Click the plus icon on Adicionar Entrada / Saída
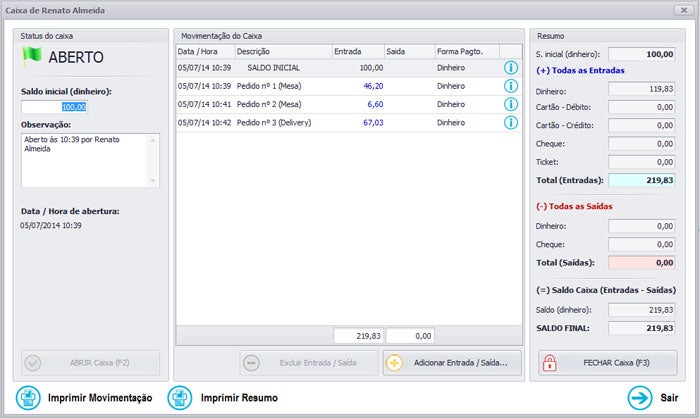The image size is (700, 419). click(x=394, y=363)
